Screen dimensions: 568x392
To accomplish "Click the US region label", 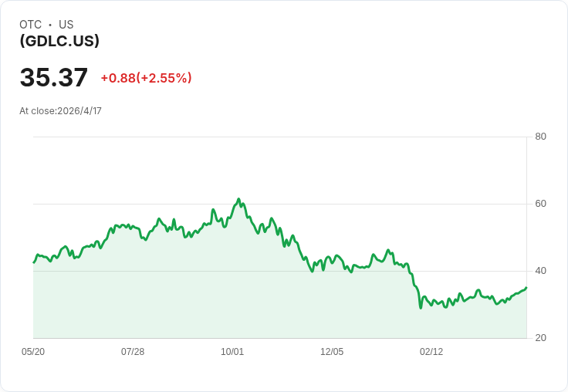I will 66,25.
